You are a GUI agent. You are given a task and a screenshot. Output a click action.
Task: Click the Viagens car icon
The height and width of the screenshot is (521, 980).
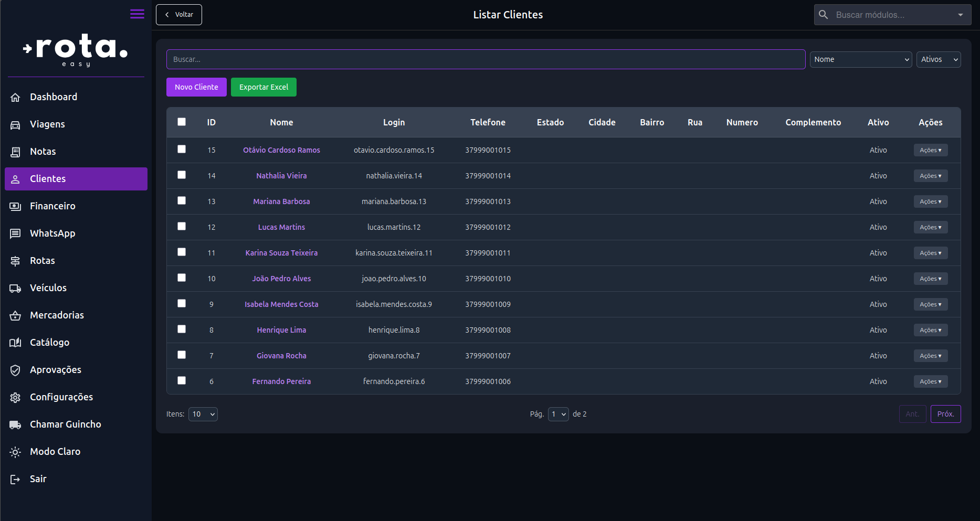pos(15,124)
